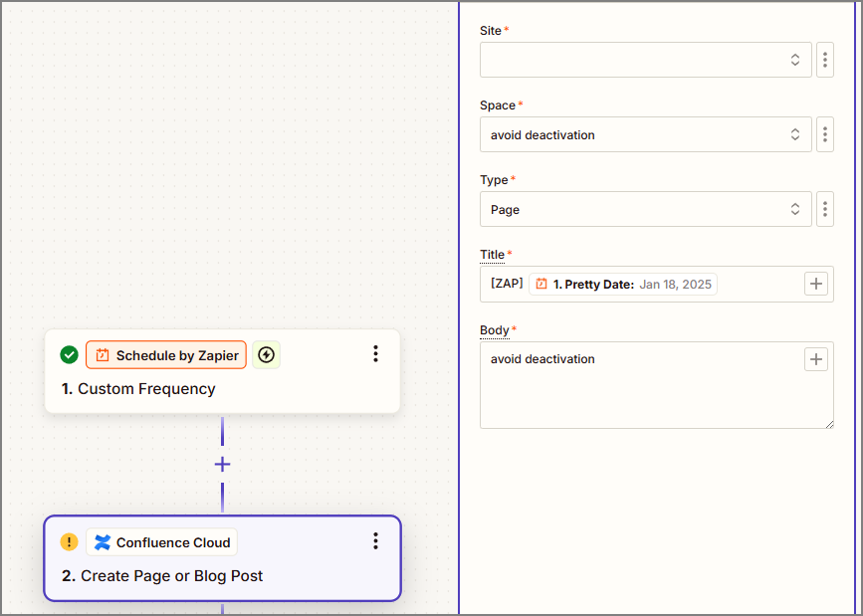863x616 pixels.
Task: Open the Type dropdown showing Page
Action: [x=646, y=209]
